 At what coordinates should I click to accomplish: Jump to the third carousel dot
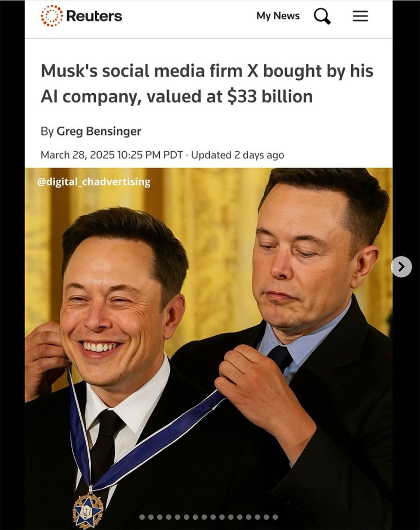[x=160, y=517]
